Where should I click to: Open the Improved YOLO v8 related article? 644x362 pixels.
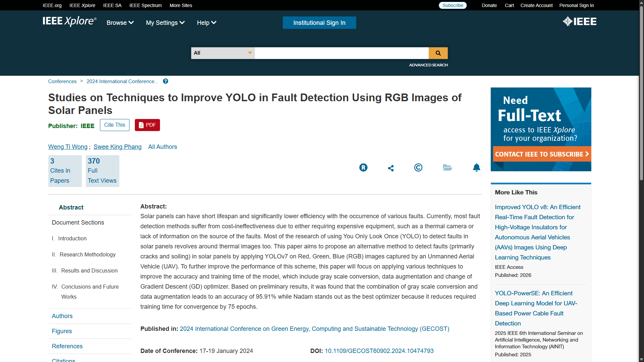[x=538, y=232]
